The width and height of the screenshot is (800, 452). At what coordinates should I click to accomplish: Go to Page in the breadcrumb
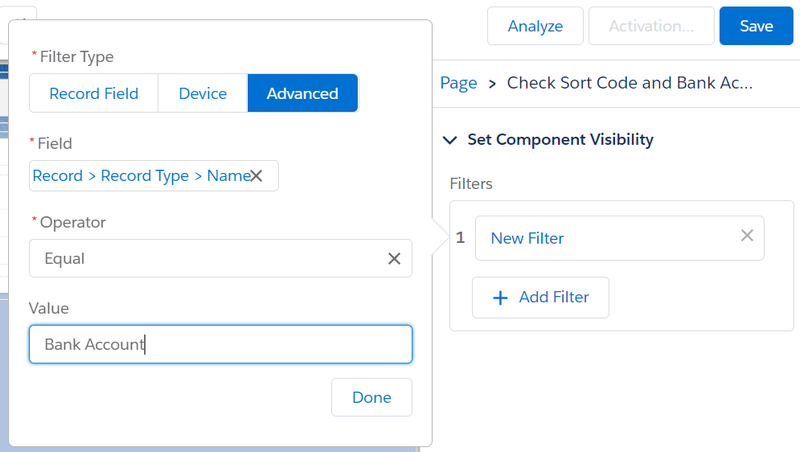(458, 83)
